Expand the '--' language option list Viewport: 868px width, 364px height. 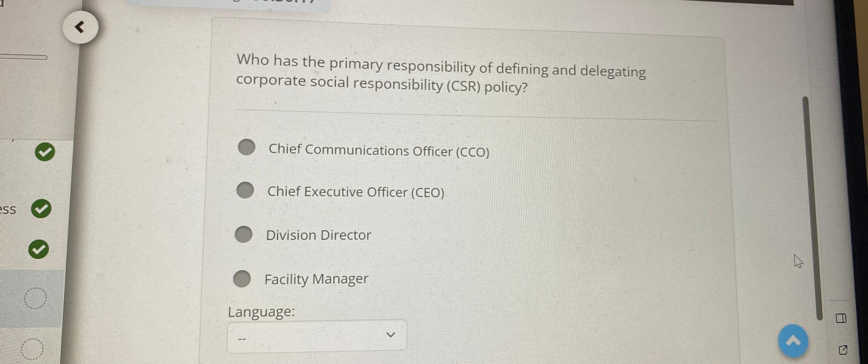coord(316,335)
